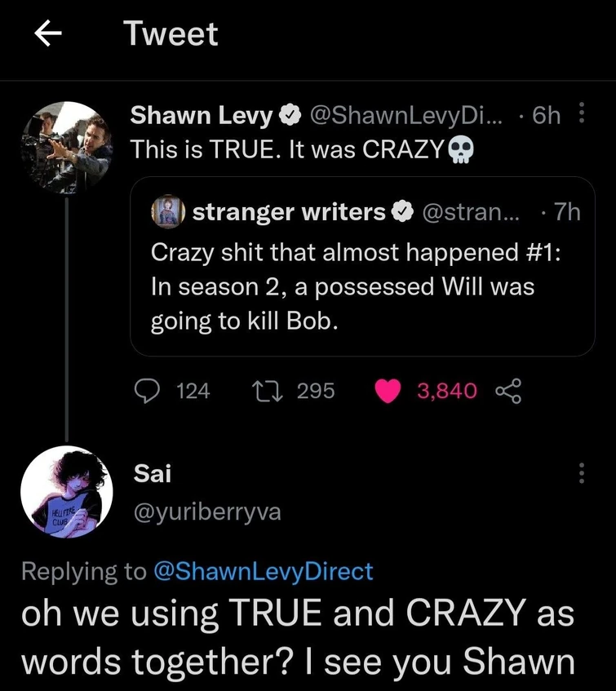Open reply comments on Shawn Levy's tweet

[x=148, y=392]
